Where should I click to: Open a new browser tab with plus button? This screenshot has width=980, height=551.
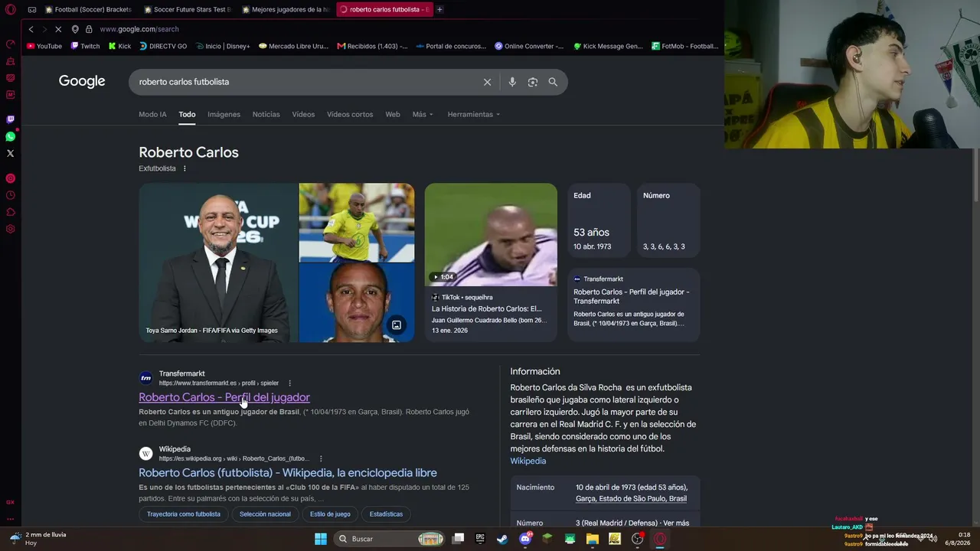coord(439,9)
